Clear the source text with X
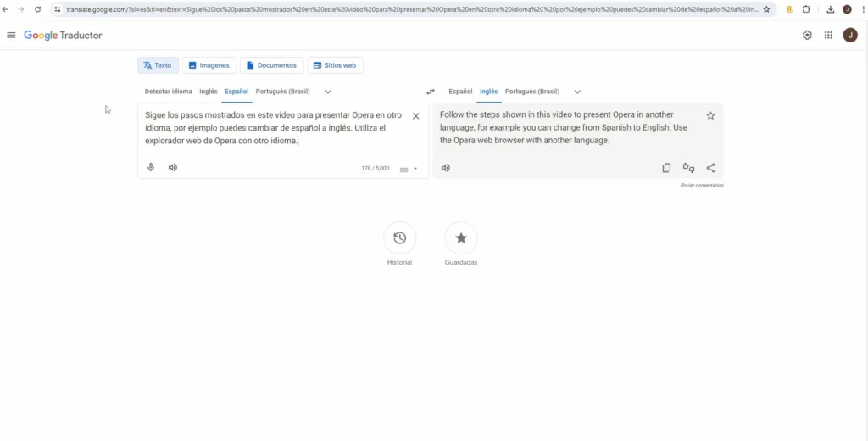Viewport: 868px width, 441px height. pyautogui.click(x=415, y=116)
